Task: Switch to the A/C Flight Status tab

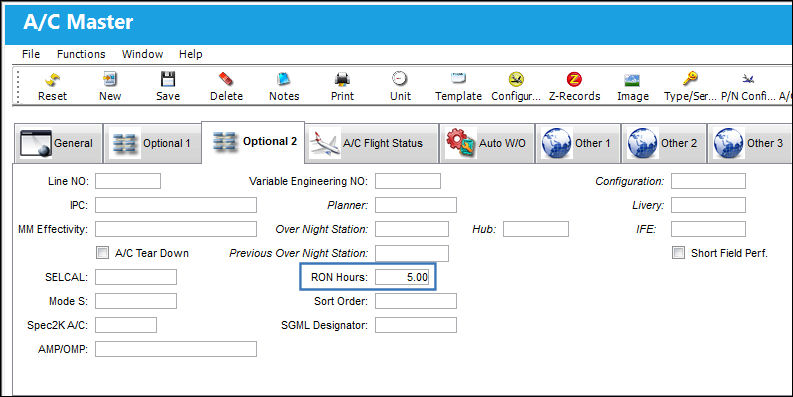Action: (372, 144)
